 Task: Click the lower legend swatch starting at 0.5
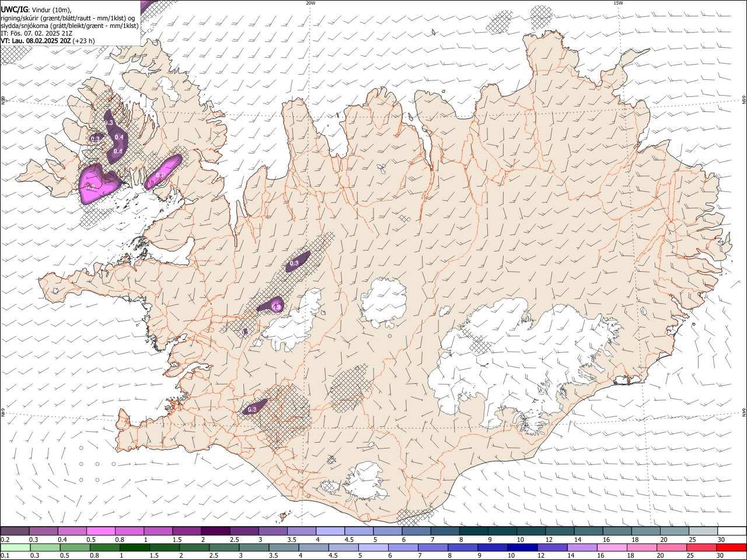[x=75, y=548]
